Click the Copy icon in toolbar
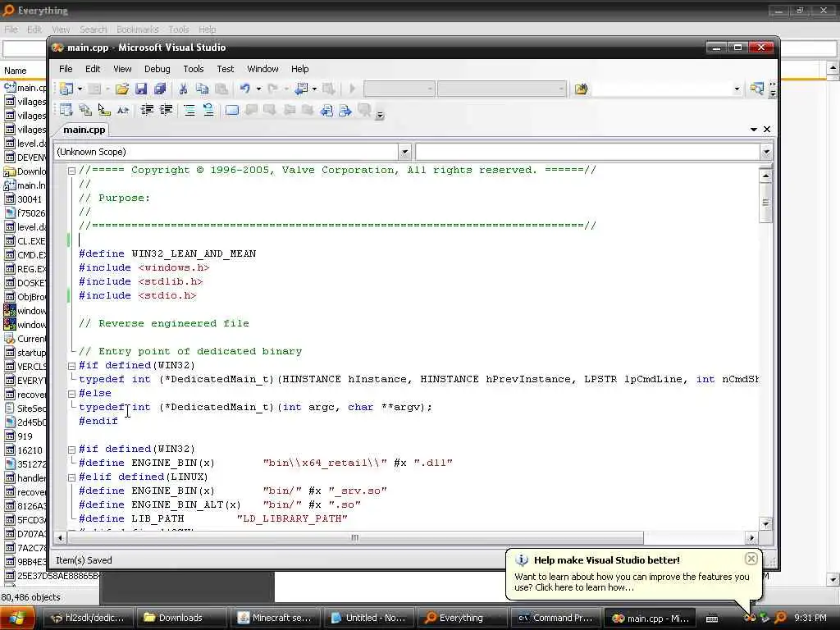Screen dimensions: 840x630 [x=202, y=89]
